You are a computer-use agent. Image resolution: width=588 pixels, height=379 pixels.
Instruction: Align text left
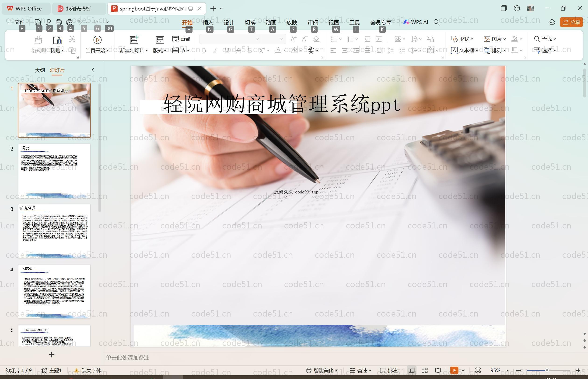(333, 50)
